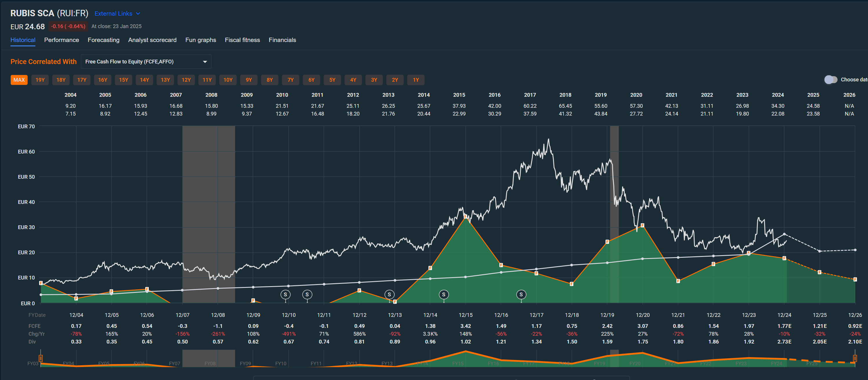Click the high price 65.45 under 2018
The height and width of the screenshot is (380, 868).
tap(566, 106)
